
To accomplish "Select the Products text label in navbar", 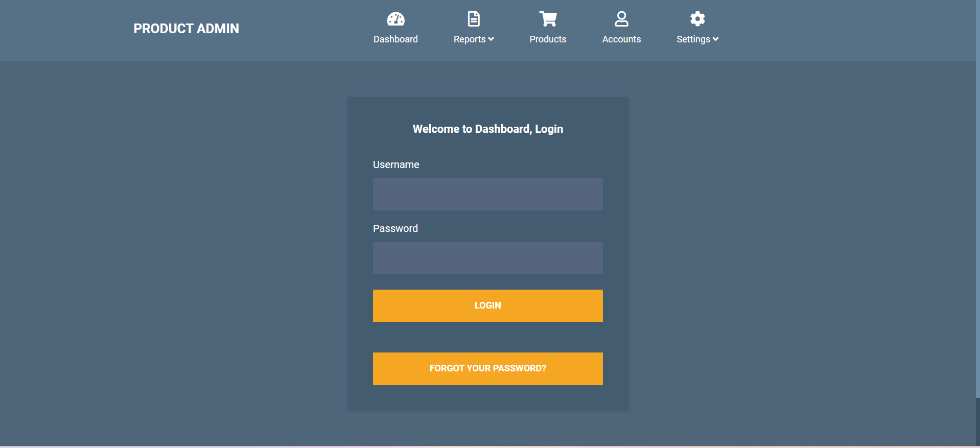I will (548, 39).
